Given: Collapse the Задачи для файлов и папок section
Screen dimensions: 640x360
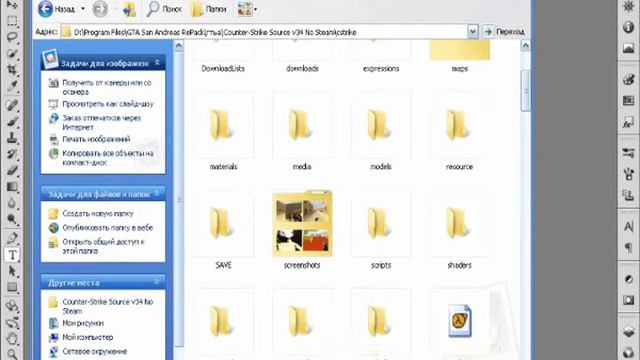Looking at the screenshot, I should [x=156, y=194].
